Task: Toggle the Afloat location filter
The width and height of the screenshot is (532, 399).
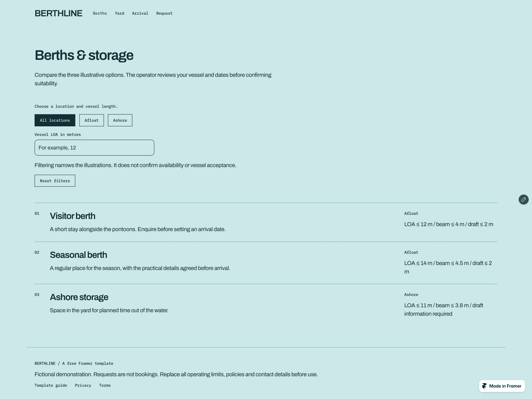Action: [91, 120]
